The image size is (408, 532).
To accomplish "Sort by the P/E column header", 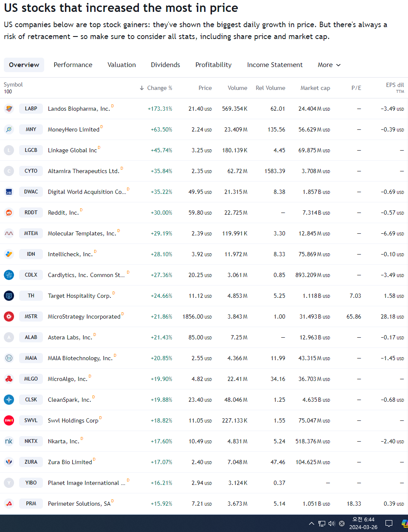I will [356, 88].
